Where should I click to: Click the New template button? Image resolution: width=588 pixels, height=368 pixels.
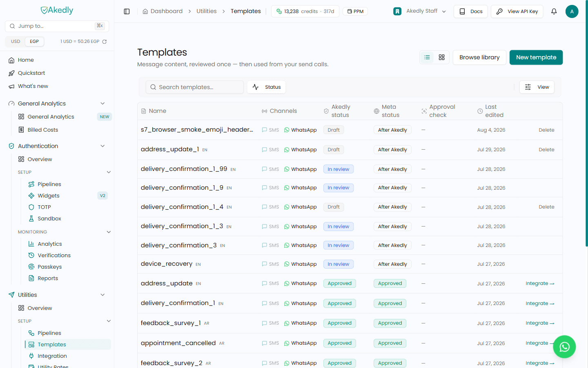pyautogui.click(x=536, y=57)
